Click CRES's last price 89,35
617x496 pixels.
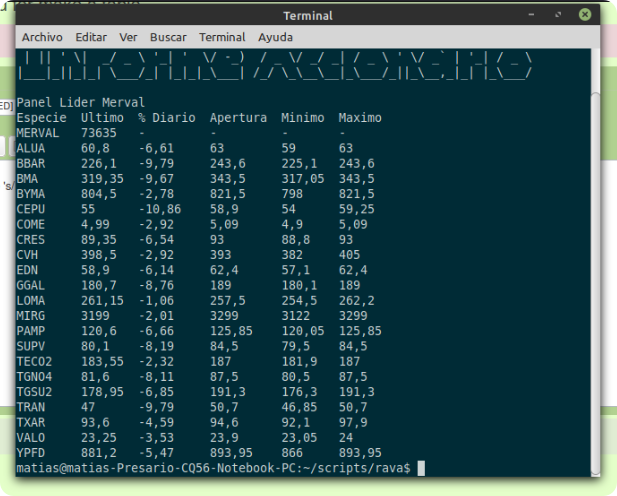[99, 240]
